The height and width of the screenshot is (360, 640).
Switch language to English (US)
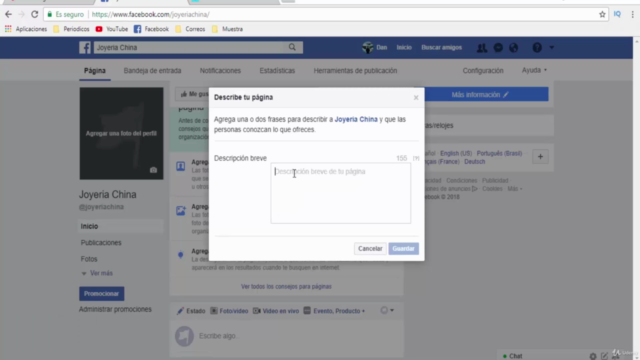456,153
